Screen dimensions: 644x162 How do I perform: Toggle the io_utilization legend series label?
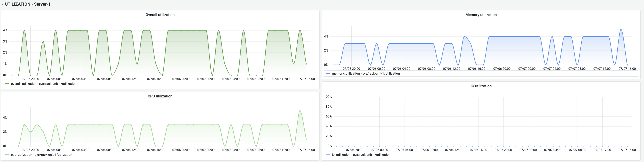pos(361,155)
